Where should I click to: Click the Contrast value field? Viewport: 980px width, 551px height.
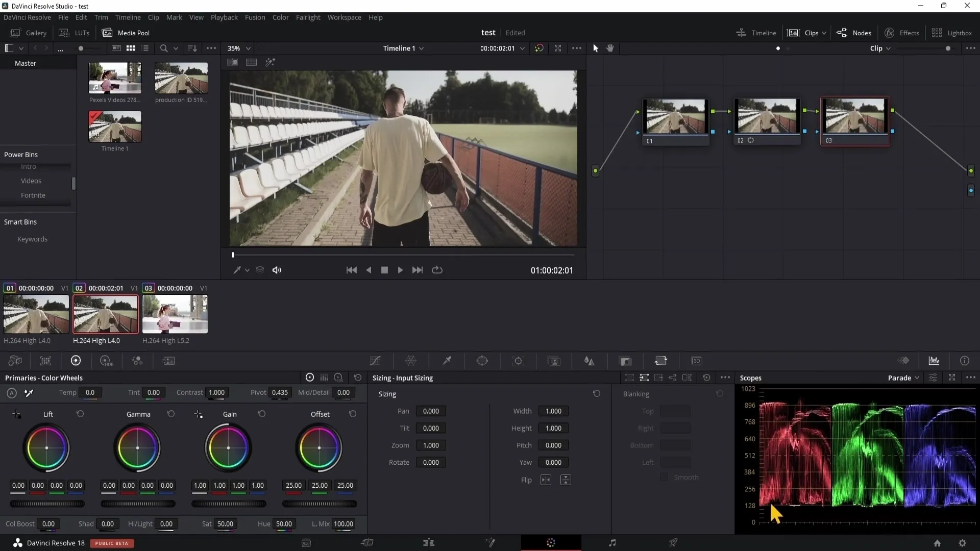[x=216, y=393]
